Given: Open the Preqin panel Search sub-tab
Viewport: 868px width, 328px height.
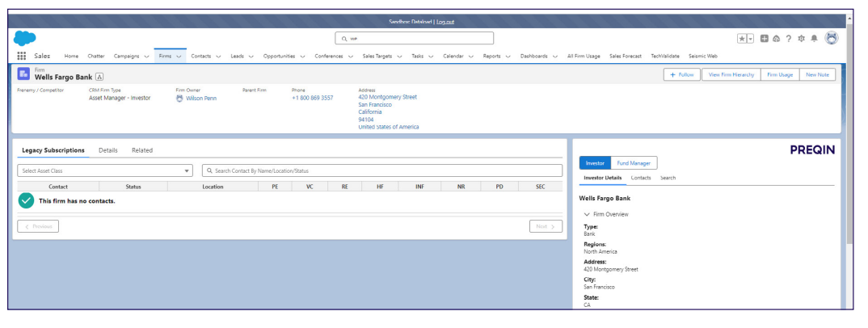Looking at the screenshot, I should pyautogui.click(x=668, y=178).
